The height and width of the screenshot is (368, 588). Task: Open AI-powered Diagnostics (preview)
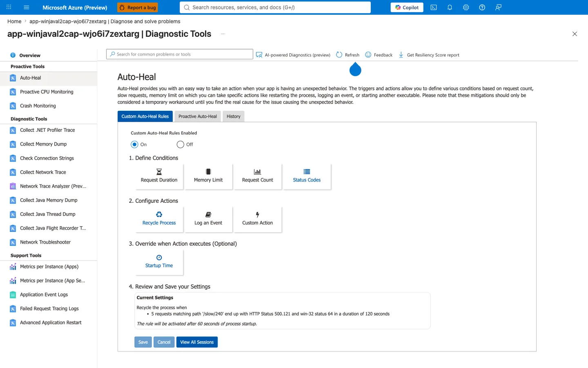293,55
